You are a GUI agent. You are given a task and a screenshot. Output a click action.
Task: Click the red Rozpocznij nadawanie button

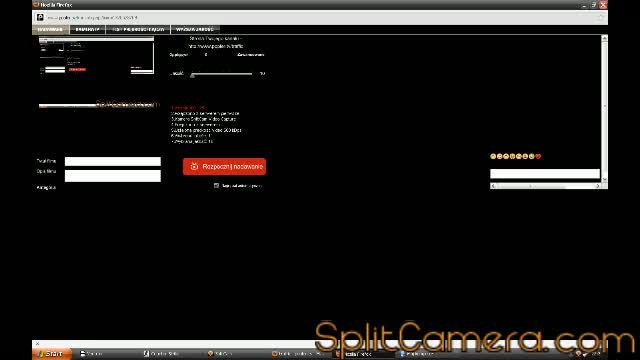point(224,167)
